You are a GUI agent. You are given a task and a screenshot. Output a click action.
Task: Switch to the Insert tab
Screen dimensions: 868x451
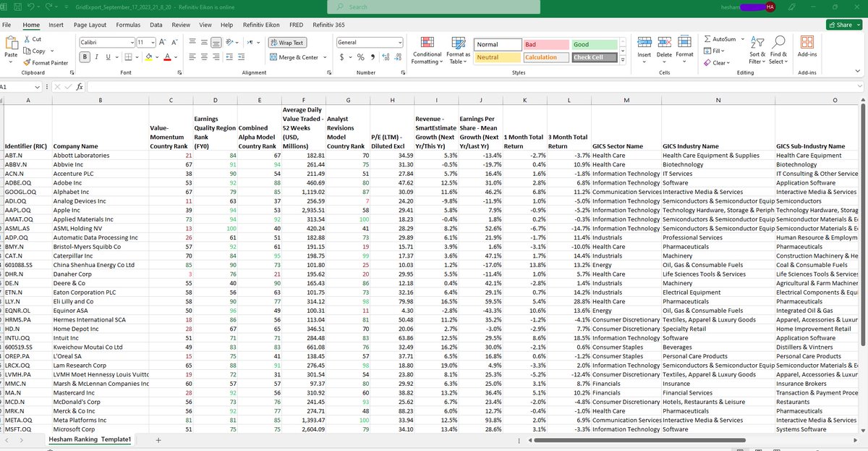point(56,25)
